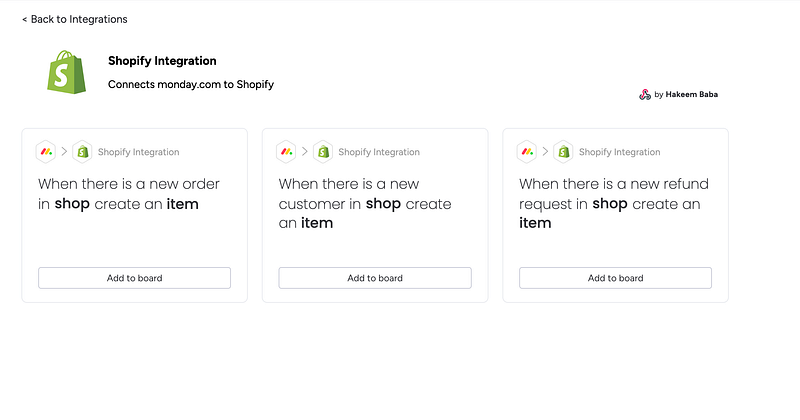Viewport: 800px width, 420px height.
Task: Select bold 'item' field in refund request recipe
Action: (x=535, y=223)
